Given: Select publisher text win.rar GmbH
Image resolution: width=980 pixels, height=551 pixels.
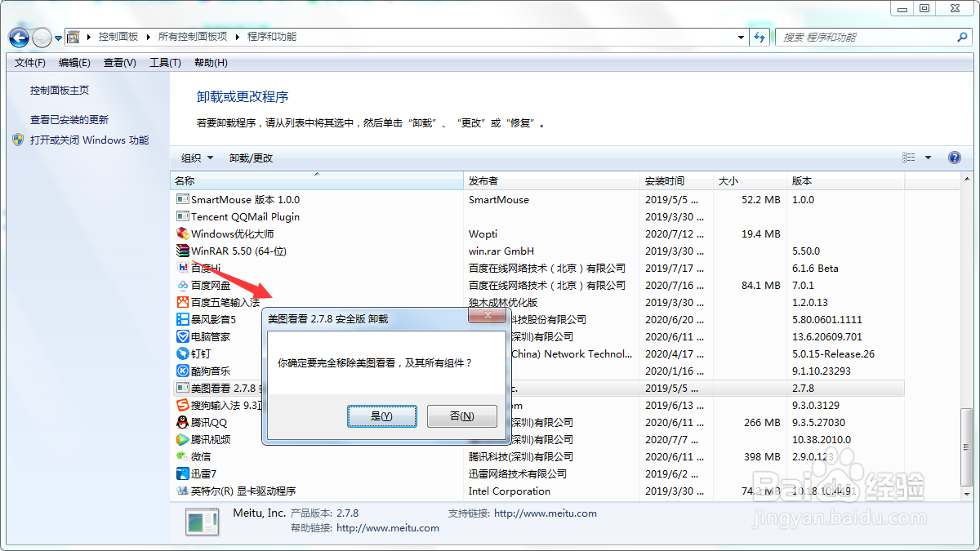Looking at the screenshot, I should coord(501,251).
